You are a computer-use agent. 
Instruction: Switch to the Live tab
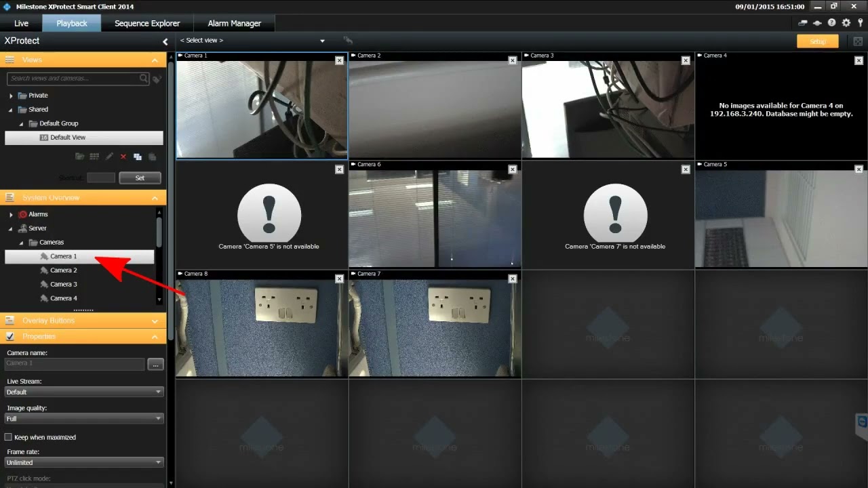21,23
